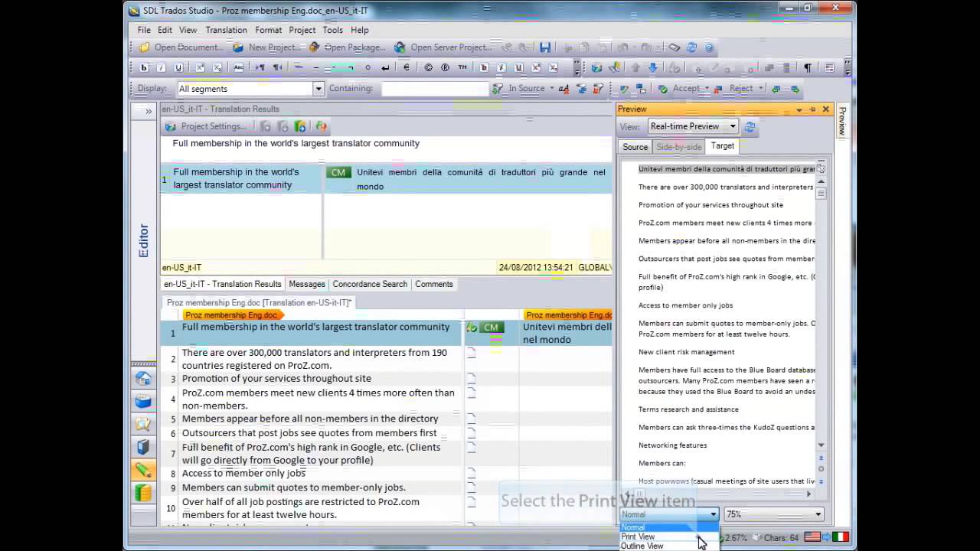The height and width of the screenshot is (551, 980).
Task: Expand the navigation pane chevron
Action: [148, 112]
